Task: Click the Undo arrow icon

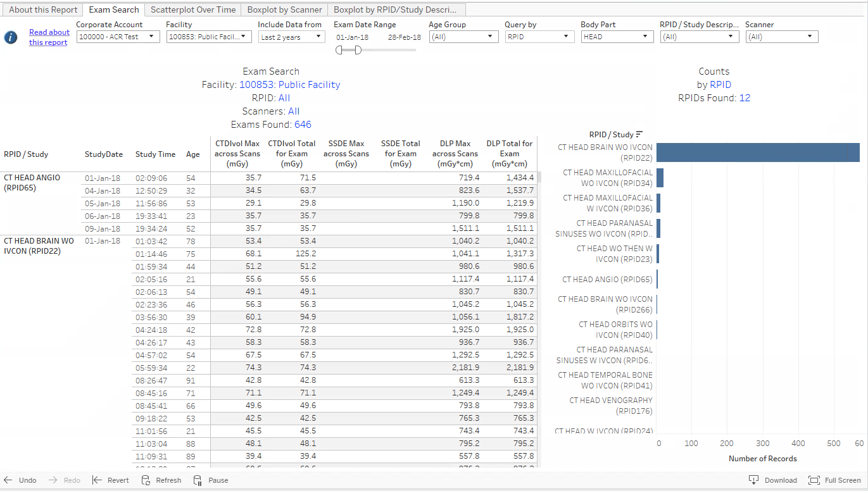Action: 8,480
